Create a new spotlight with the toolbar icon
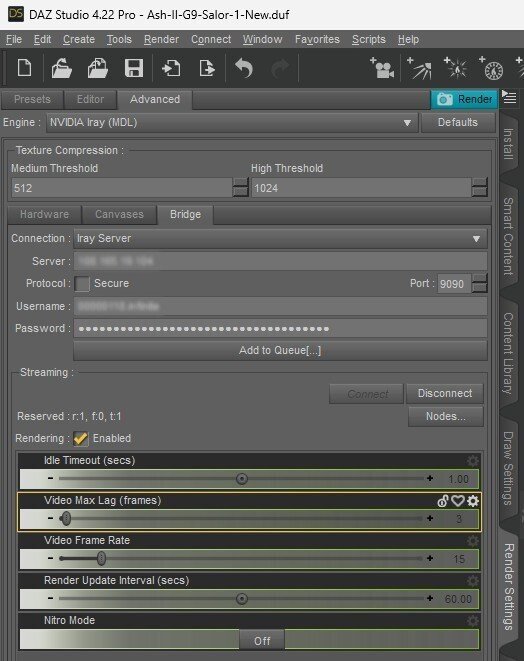 tap(419, 68)
